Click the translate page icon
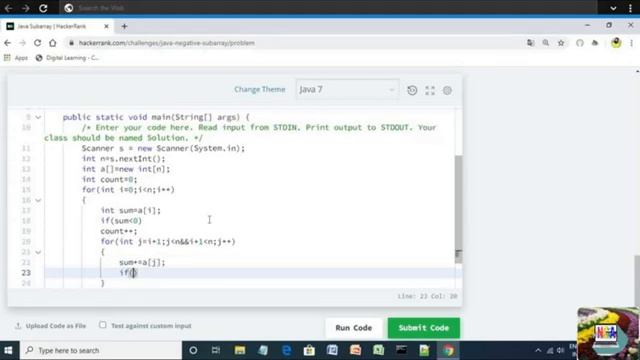640x360 pixels. pyautogui.click(x=530, y=43)
